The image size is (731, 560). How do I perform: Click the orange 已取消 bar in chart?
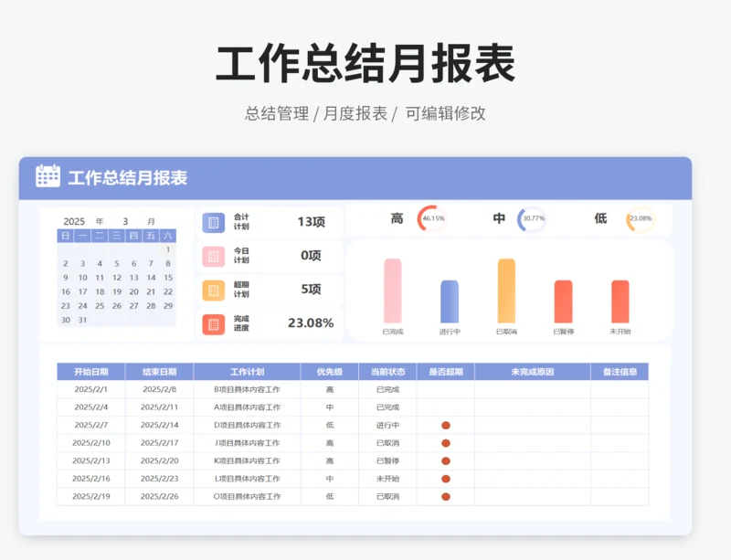[506, 291]
